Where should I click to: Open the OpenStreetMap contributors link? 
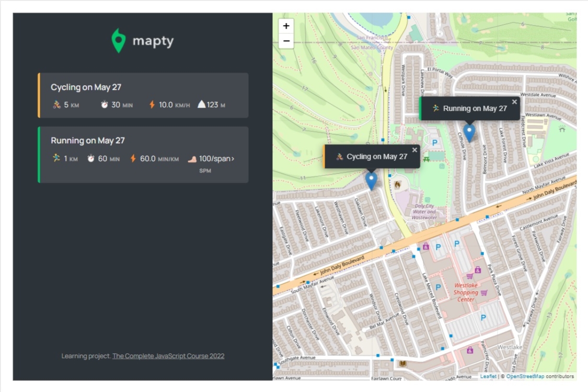coord(525,376)
